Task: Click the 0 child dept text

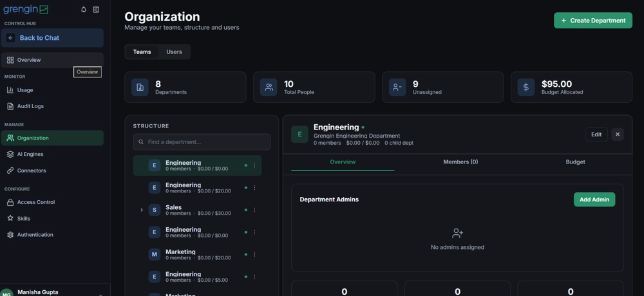Action: coord(399,143)
